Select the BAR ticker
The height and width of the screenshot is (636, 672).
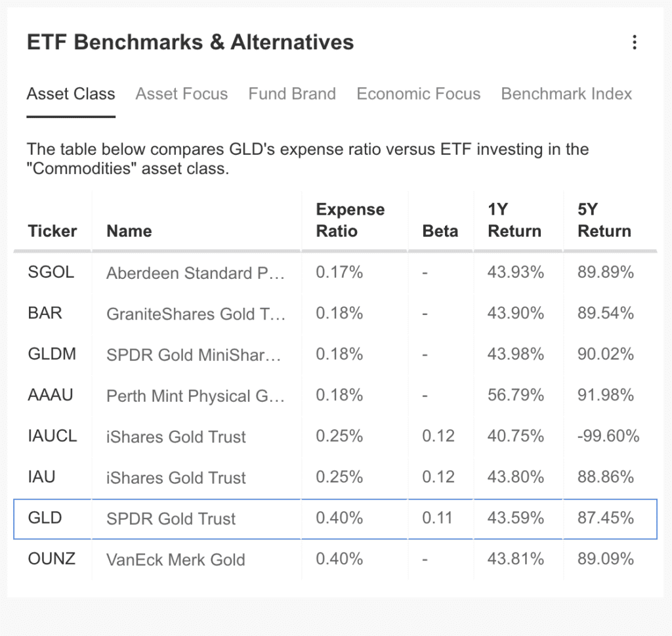tap(45, 313)
